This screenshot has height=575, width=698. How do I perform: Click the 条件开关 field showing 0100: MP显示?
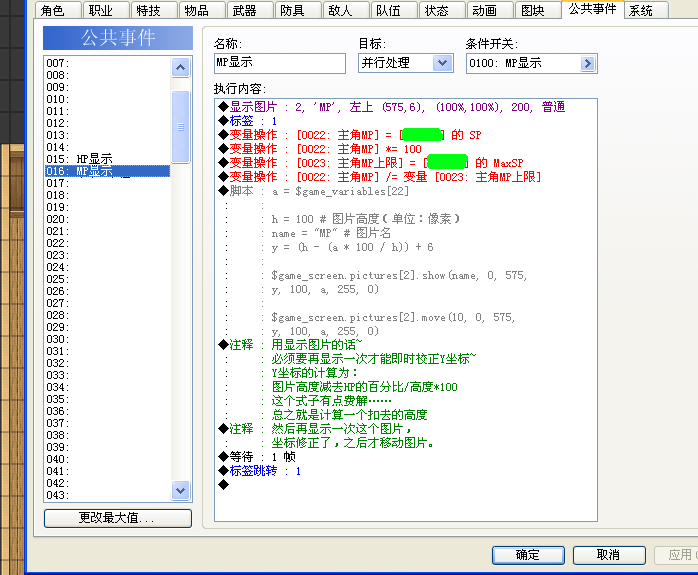pos(531,63)
